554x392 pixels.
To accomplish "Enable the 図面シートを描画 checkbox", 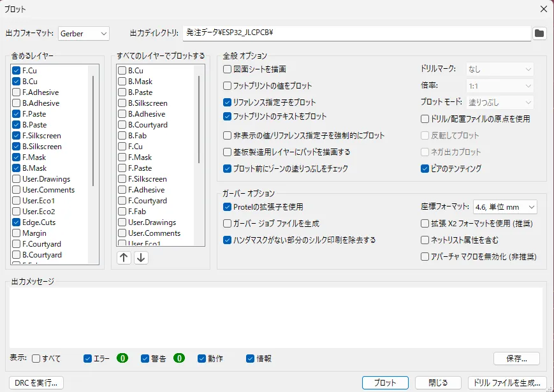I will pos(228,69).
